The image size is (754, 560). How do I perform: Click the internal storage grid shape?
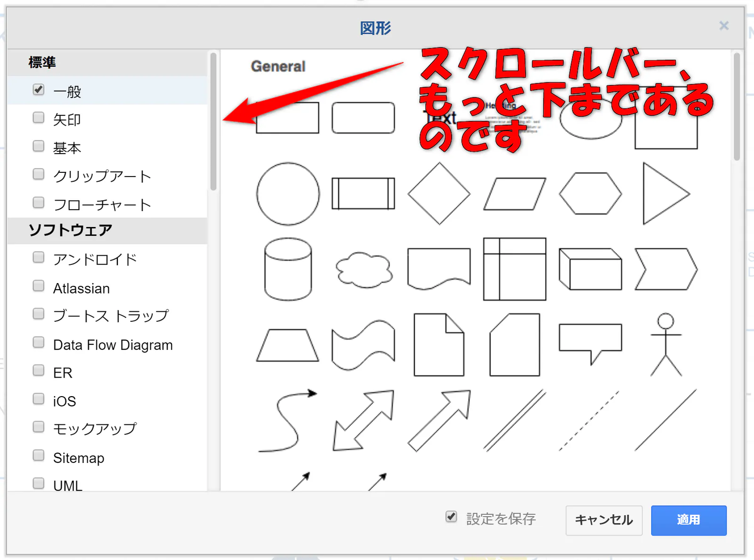(515, 269)
